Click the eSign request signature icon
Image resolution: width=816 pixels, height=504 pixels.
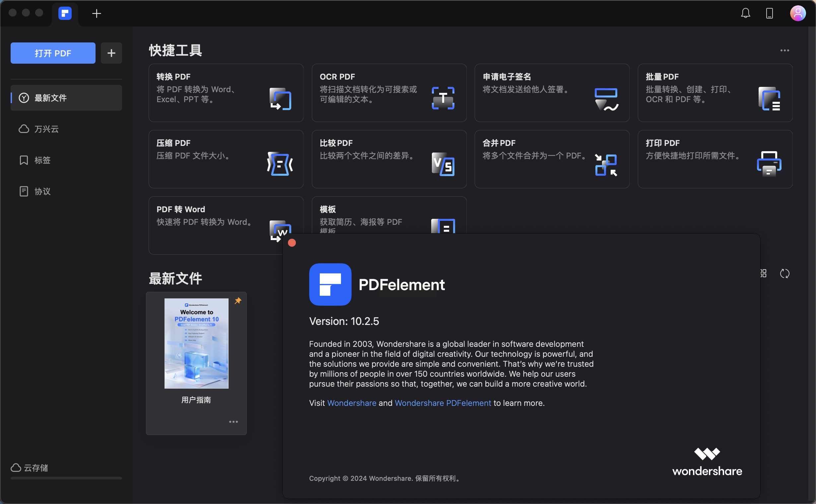pyautogui.click(x=606, y=99)
